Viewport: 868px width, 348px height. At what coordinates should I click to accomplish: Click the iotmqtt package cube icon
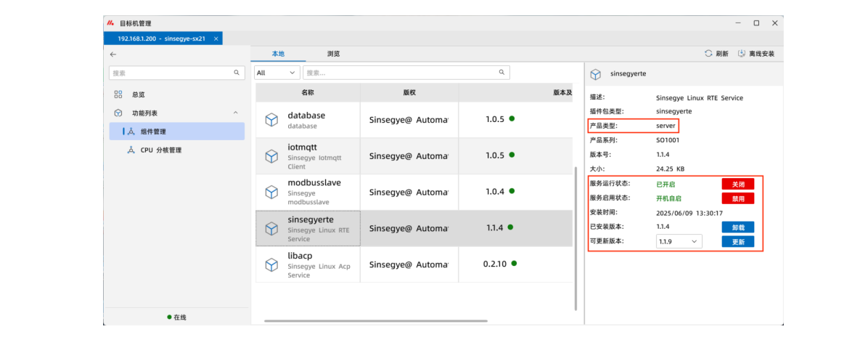point(271,156)
